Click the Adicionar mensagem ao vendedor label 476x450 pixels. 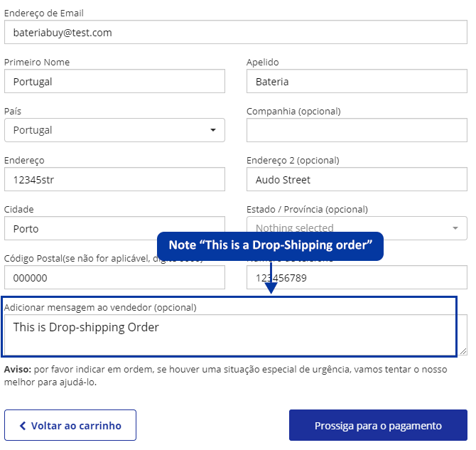pos(100,307)
